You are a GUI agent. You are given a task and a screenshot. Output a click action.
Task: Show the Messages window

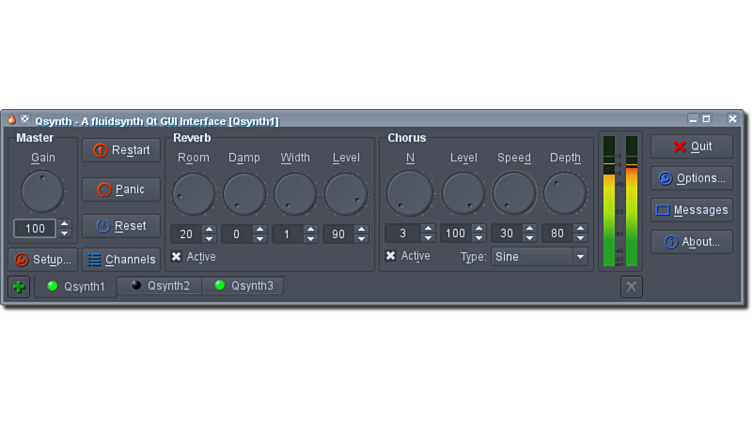pyautogui.click(x=691, y=210)
